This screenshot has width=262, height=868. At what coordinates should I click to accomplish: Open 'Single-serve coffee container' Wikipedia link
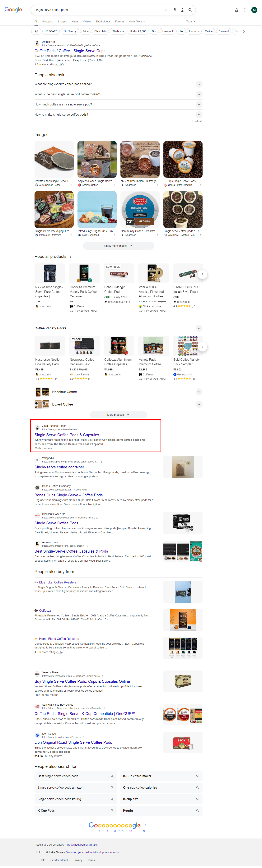click(59, 467)
